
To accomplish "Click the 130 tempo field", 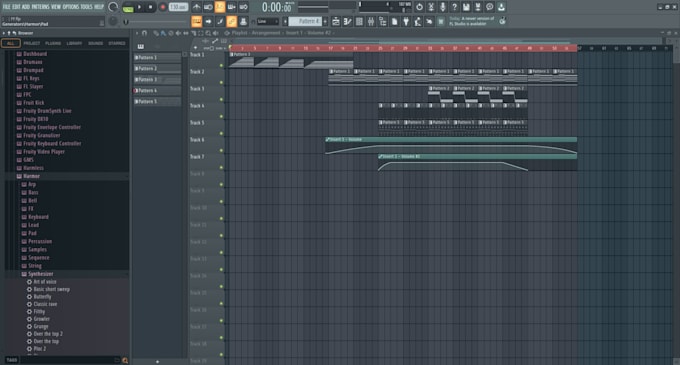I will [178, 7].
